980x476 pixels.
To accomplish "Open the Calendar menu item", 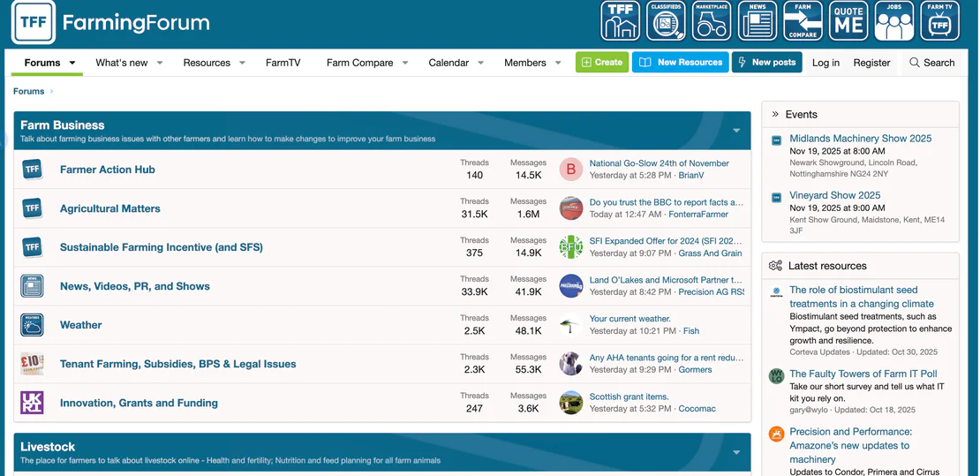I will click(x=449, y=63).
